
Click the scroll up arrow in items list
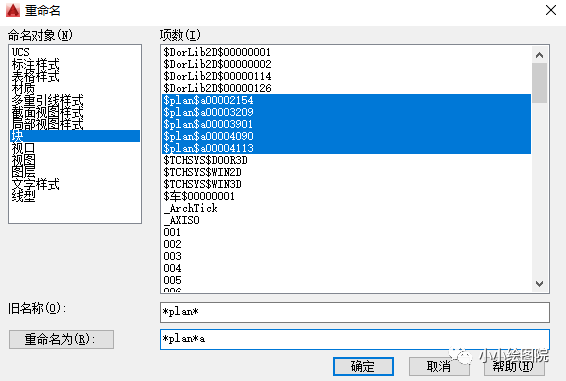[540, 55]
